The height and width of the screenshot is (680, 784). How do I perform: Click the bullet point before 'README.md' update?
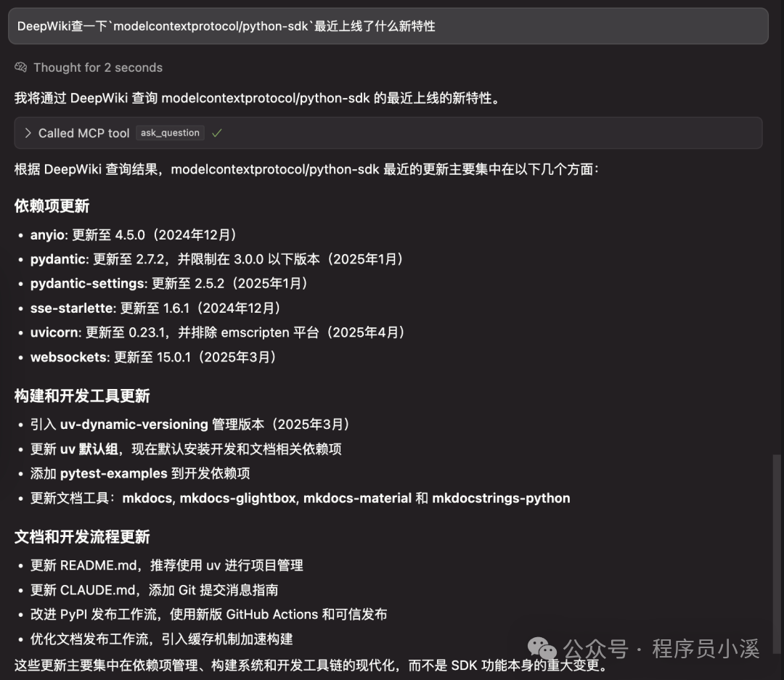click(x=20, y=565)
